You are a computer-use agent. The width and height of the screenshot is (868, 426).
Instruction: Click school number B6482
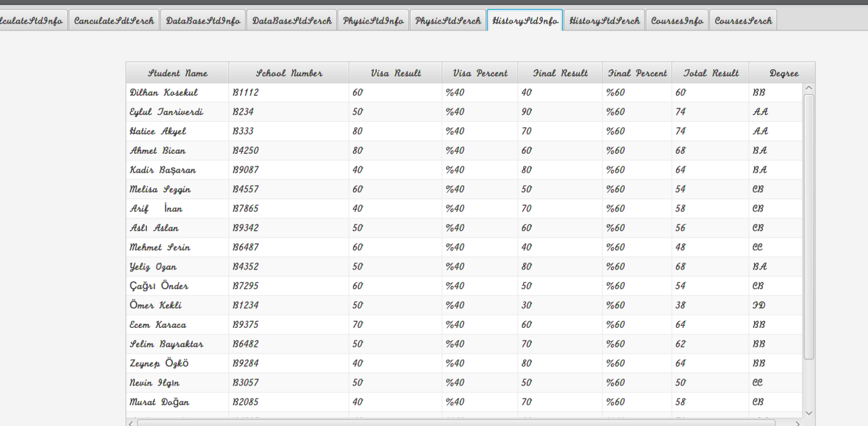[245, 344]
